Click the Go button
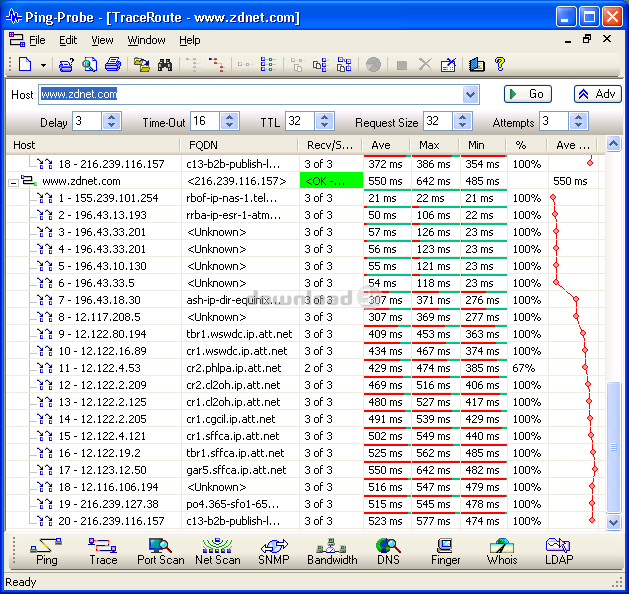The width and height of the screenshot is (629, 594). pos(528,94)
